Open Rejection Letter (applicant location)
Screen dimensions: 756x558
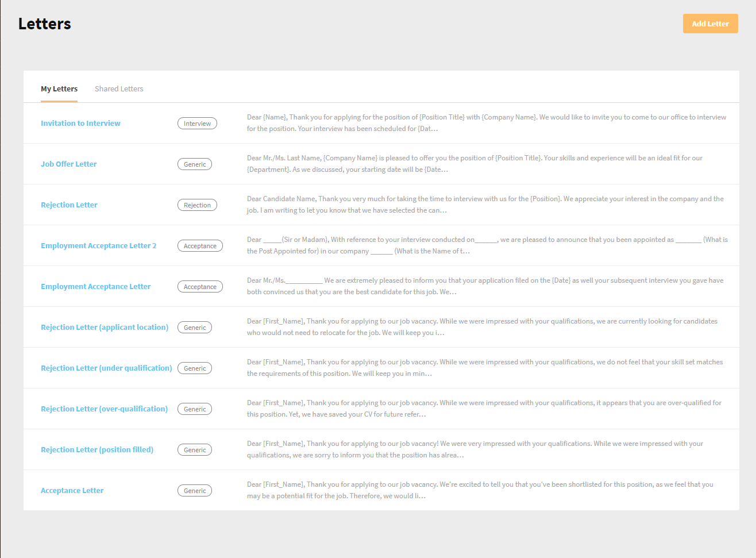coord(105,327)
